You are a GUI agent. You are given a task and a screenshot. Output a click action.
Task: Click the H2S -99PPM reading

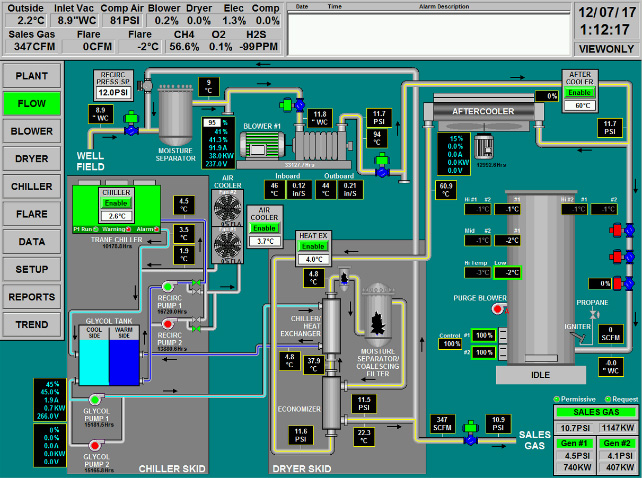(x=257, y=47)
